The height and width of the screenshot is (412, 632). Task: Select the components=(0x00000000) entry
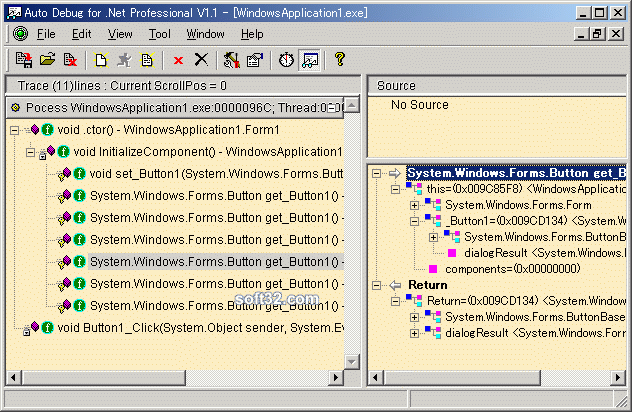[x=512, y=269]
